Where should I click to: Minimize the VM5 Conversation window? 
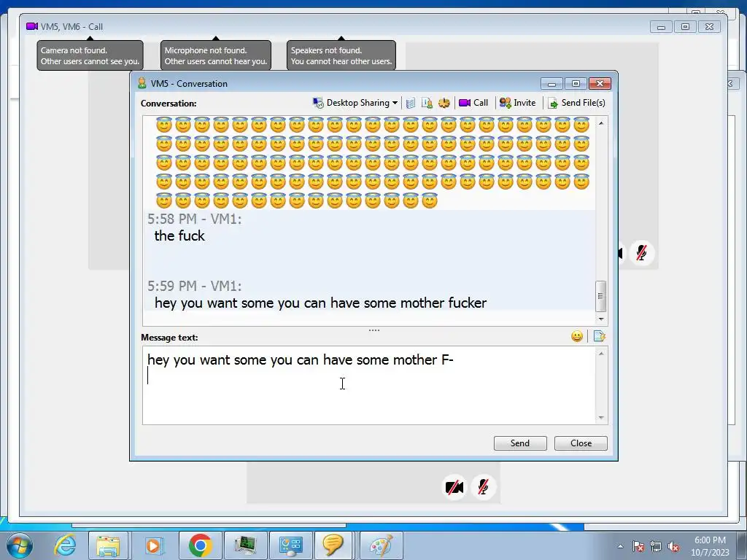tap(551, 84)
